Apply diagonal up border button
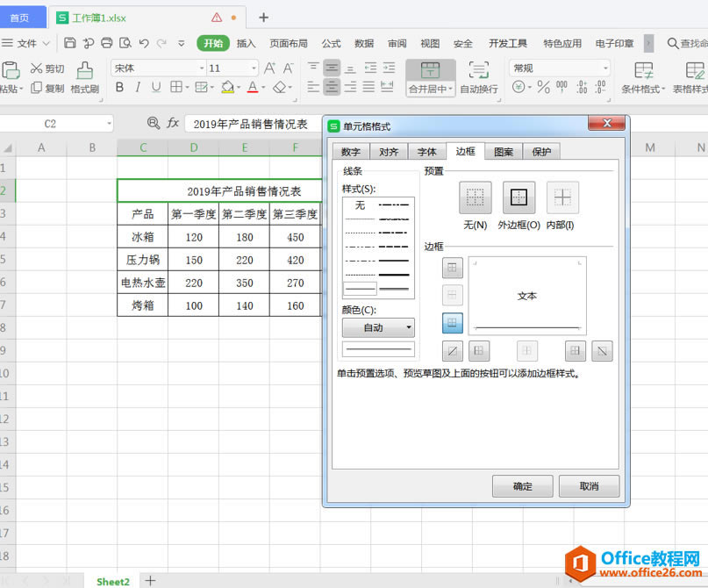This screenshot has height=588, width=708. (x=453, y=351)
